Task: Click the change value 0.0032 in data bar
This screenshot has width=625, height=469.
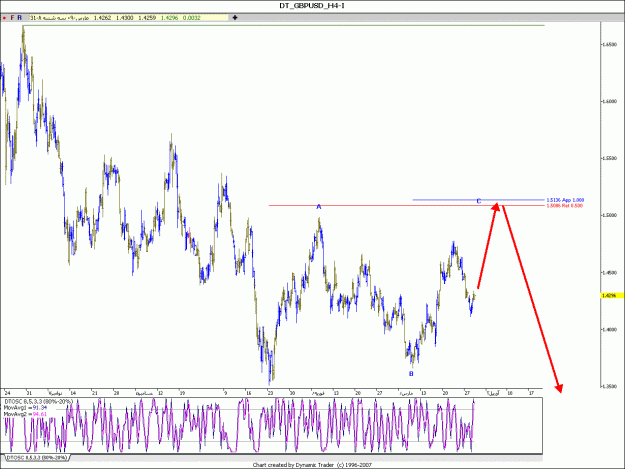Action: click(x=192, y=18)
